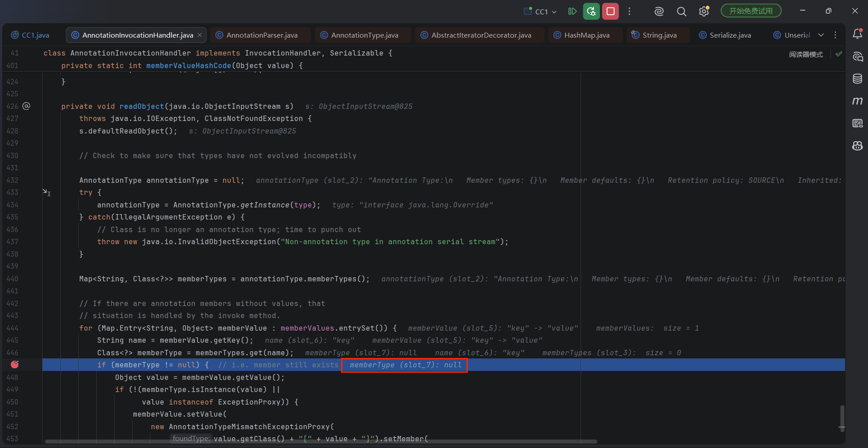Open the More Actions toolbar menu
The height and width of the screenshot is (448, 868).
(629, 11)
